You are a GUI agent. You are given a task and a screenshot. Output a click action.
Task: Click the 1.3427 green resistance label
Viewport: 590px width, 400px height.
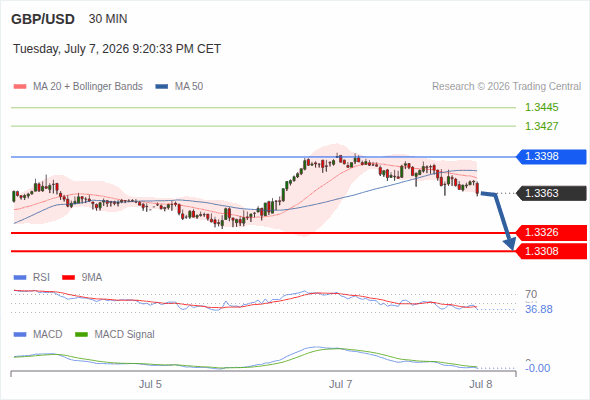(x=541, y=126)
